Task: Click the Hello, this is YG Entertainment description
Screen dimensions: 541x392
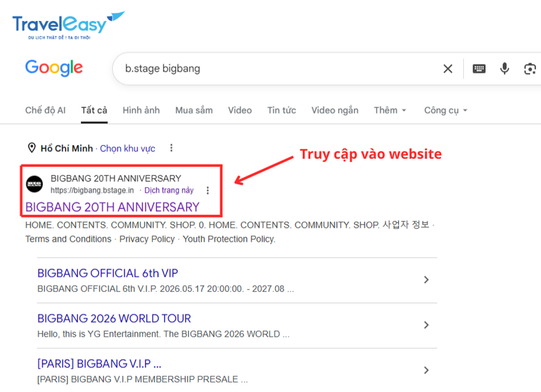Action: pos(164,334)
